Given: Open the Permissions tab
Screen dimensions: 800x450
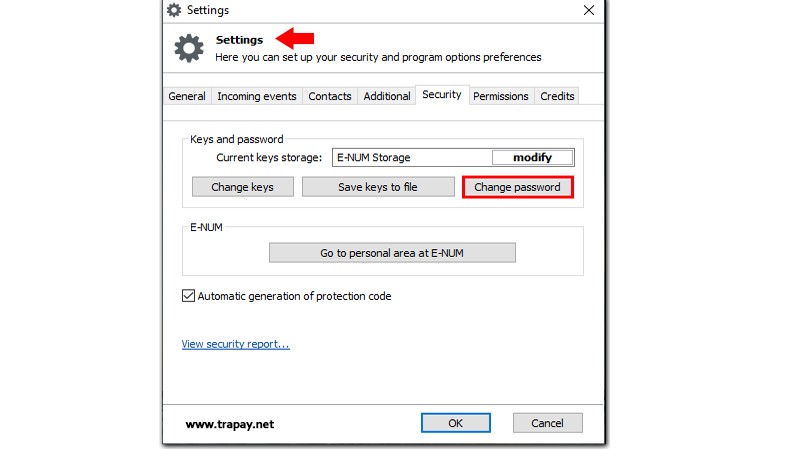Looking at the screenshot, I should tap(501, 96).
